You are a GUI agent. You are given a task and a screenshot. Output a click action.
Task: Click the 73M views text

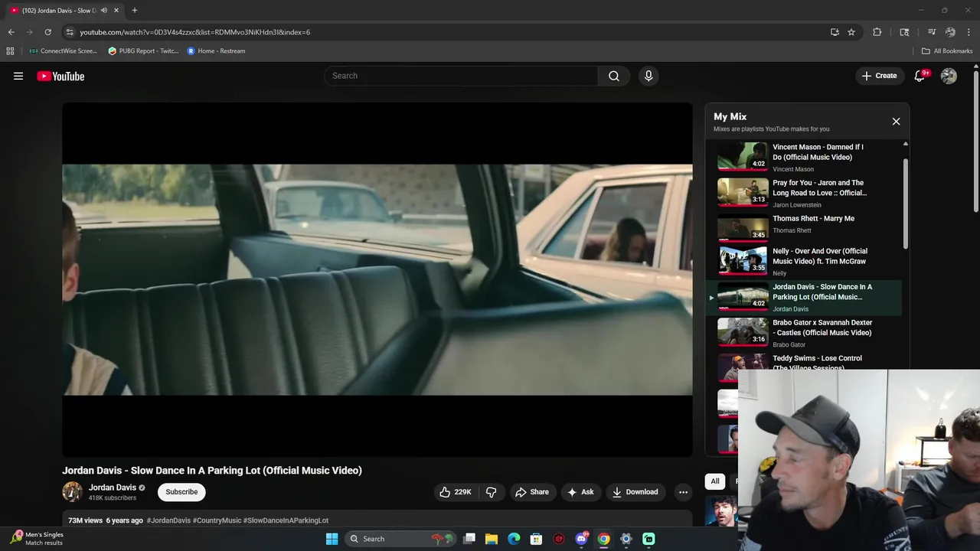(85, 520)
